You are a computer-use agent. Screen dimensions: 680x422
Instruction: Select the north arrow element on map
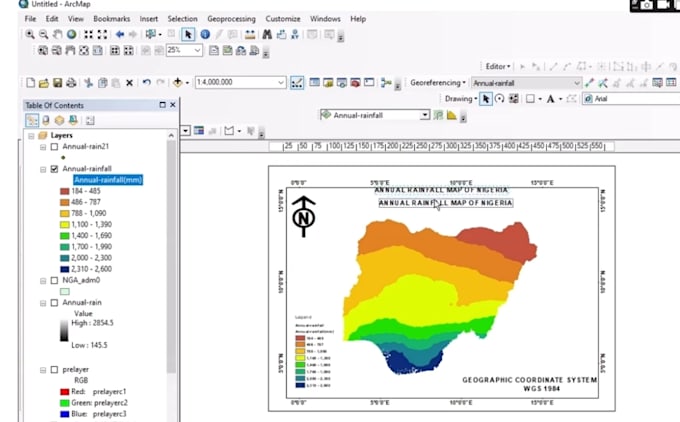click(x=304, y=216)
